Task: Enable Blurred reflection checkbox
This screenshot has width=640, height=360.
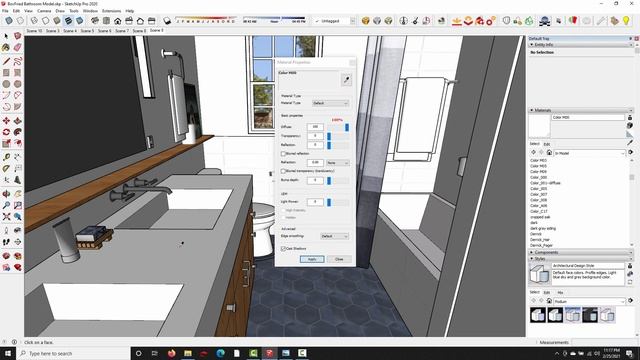Action: pos(283,153)
